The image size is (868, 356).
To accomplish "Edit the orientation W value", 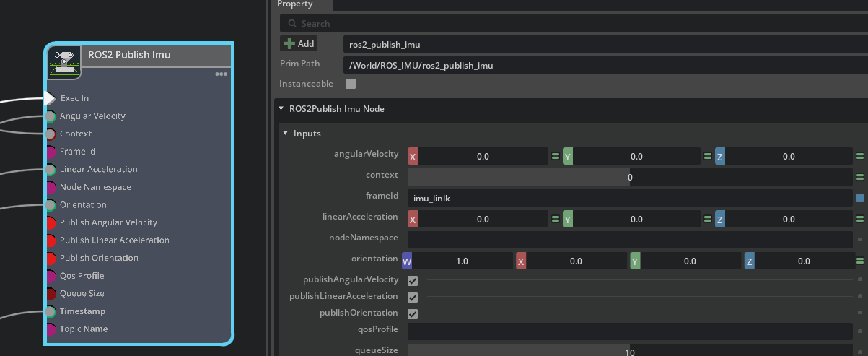I will [462, 261].
